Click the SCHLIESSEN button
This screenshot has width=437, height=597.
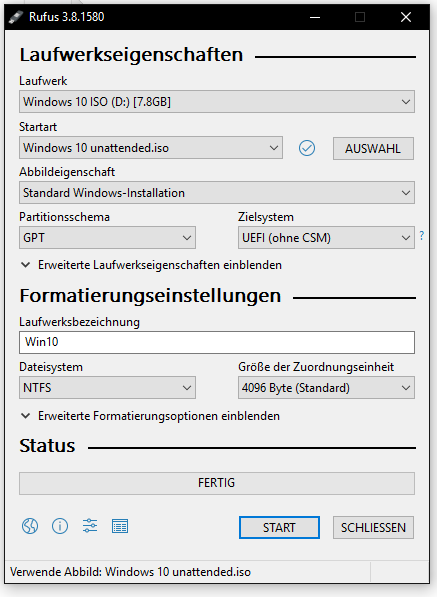pos(373,527)
